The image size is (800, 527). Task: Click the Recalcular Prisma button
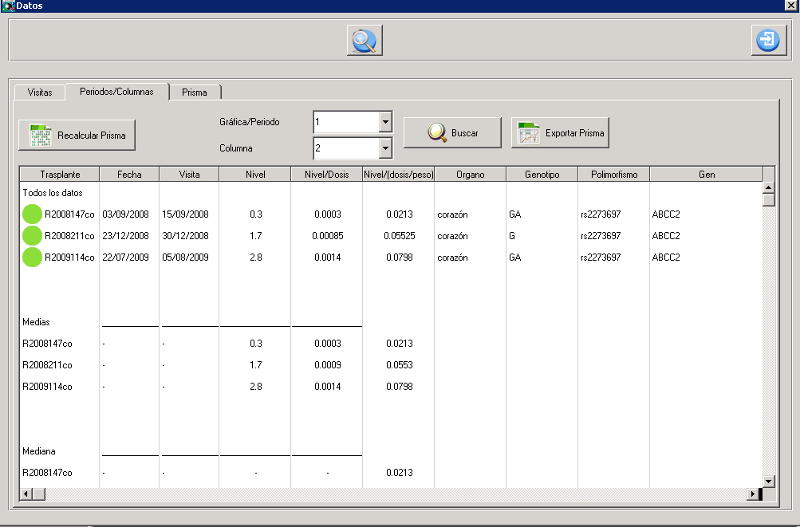coord(76,134)
